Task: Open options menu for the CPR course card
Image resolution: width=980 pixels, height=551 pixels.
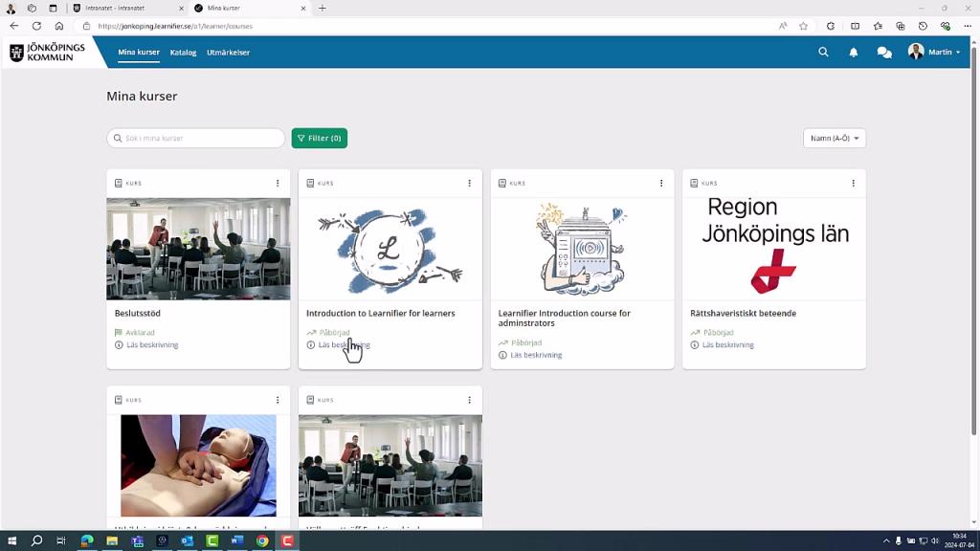Action: click(278, 400)
